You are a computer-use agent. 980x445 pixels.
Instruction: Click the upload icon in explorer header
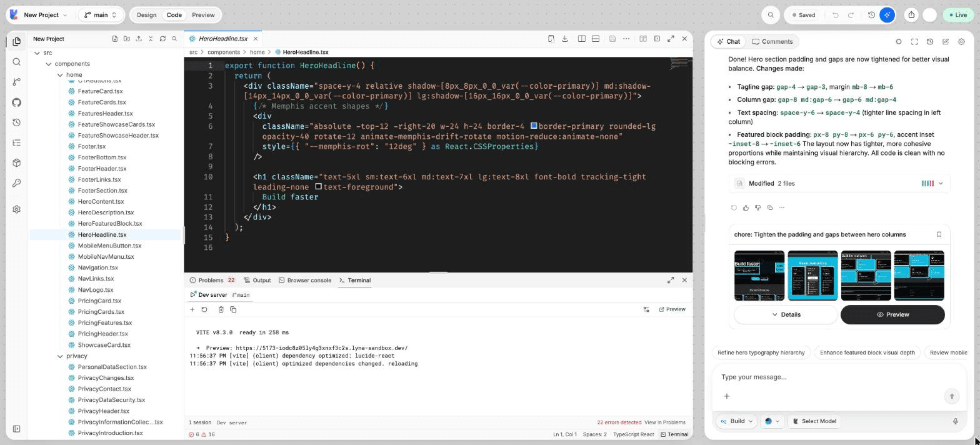[139, 39]
